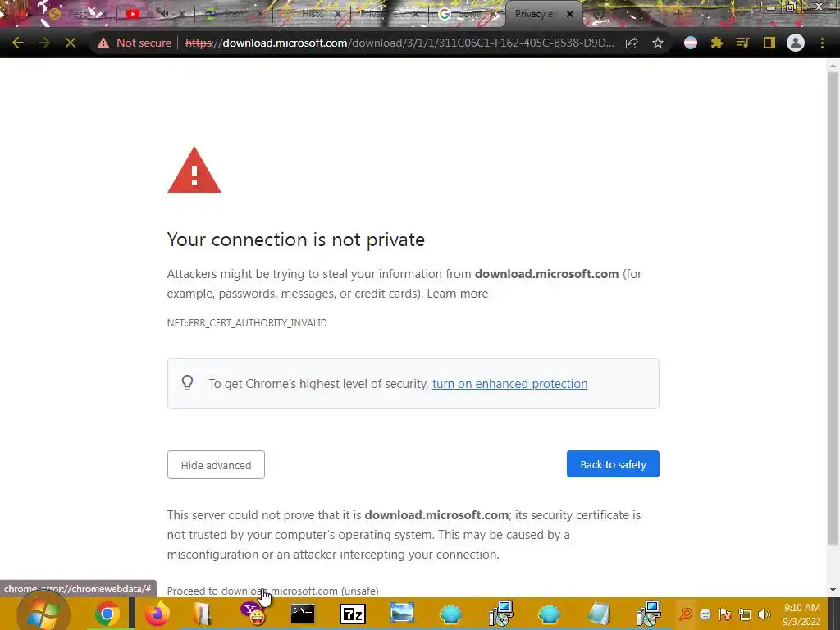Click the scrollbar down arrow
840x630 pixels.
point(833,590)
